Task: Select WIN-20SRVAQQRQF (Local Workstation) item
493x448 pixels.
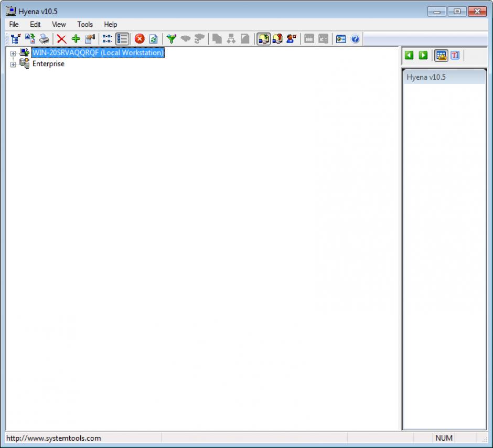Action: [x=98, y=53]
